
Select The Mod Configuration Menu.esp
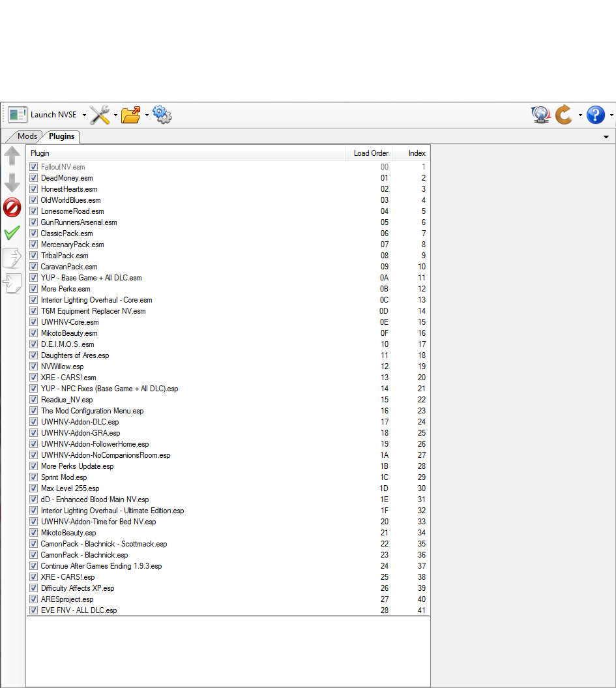click(x=228, y=411)
